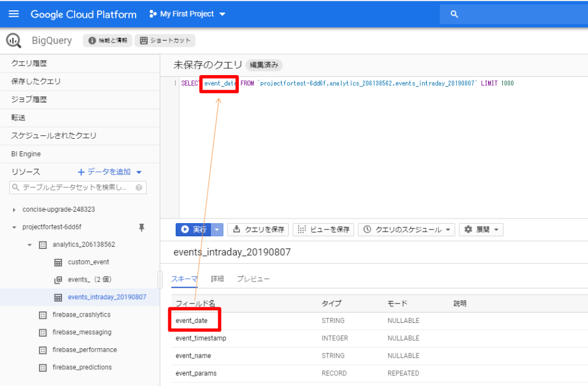Select the events_ (2 個) table group

click(90, 279)
